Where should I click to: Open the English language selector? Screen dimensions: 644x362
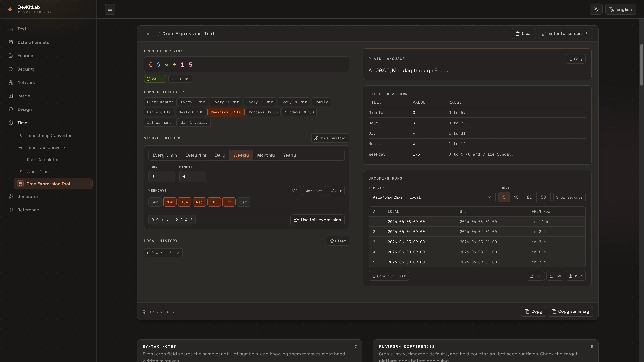[x=620, y=9]
